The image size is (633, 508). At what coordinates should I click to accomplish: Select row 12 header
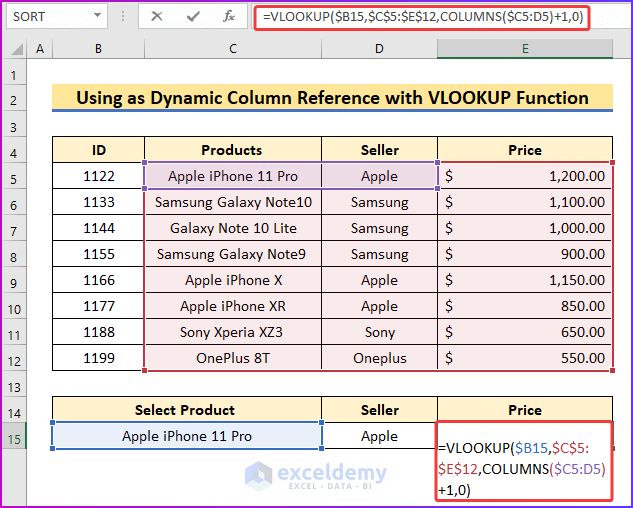[x=14, y=358]
